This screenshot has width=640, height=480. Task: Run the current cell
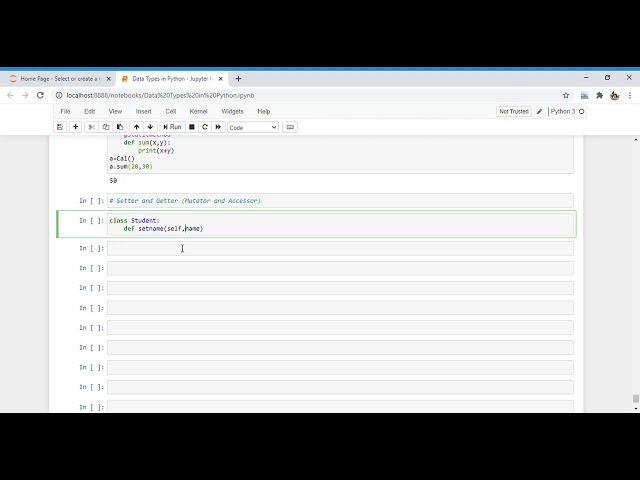pos(172,127)
